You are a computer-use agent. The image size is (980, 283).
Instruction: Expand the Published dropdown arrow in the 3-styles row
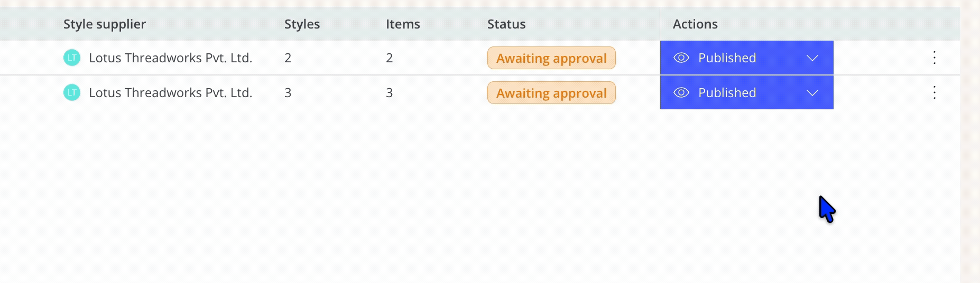[x=812, y=92]
